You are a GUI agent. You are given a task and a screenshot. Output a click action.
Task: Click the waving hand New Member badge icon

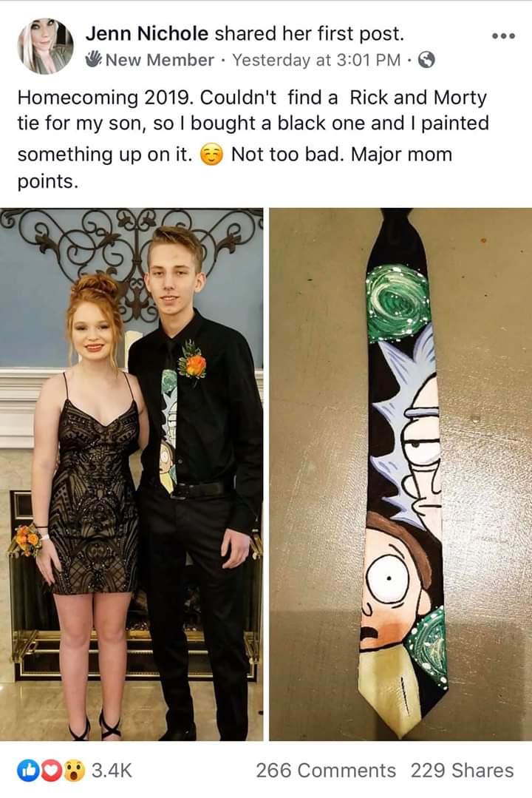[x=94, y=60]
